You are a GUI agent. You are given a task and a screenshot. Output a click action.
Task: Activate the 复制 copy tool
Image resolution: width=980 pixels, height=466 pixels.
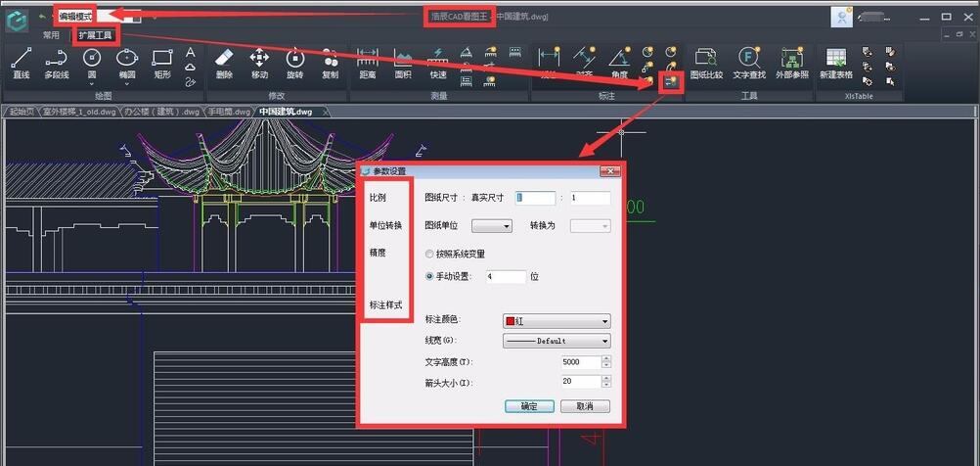click(330, 64)
